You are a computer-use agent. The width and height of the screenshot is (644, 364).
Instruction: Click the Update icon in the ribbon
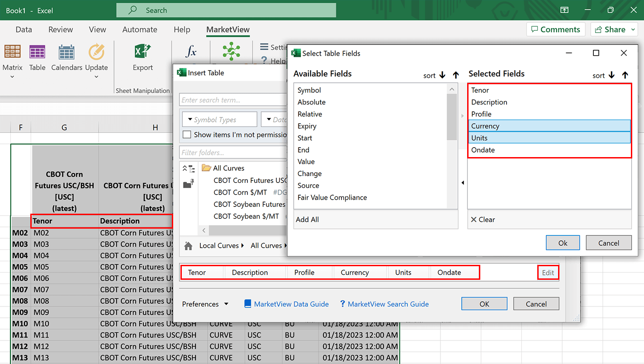coord(96,53)
